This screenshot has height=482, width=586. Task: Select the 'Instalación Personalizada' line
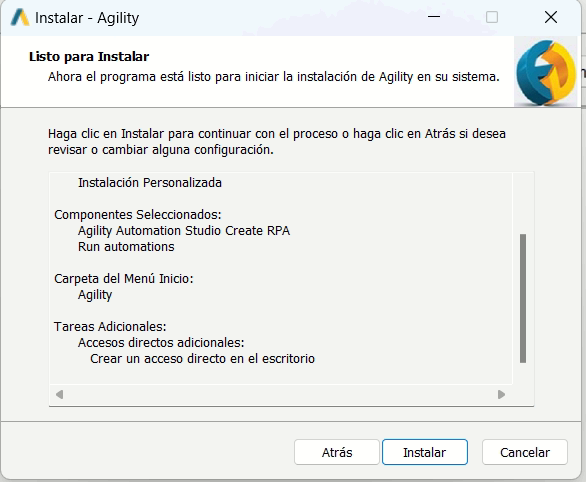[x=150, y=183]
